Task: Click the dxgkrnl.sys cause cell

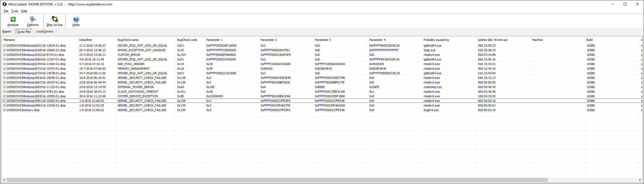Action: (x=431, y=110)
